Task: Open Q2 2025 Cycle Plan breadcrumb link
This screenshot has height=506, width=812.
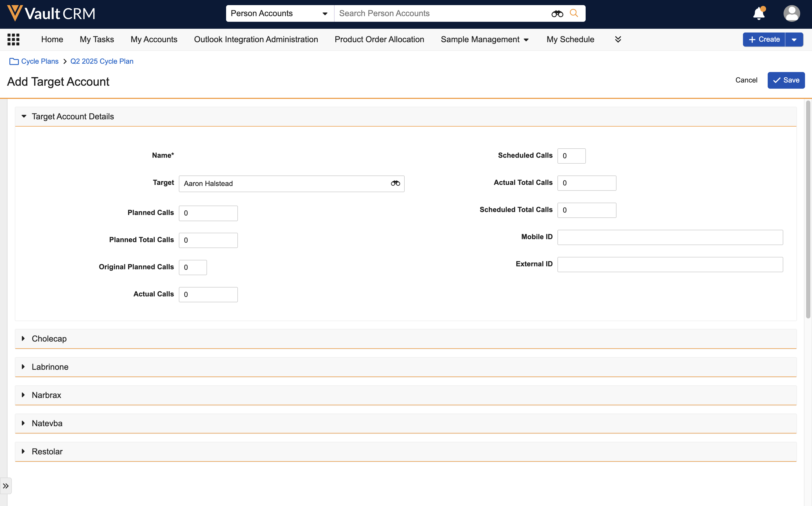Action: pos(102,61)
